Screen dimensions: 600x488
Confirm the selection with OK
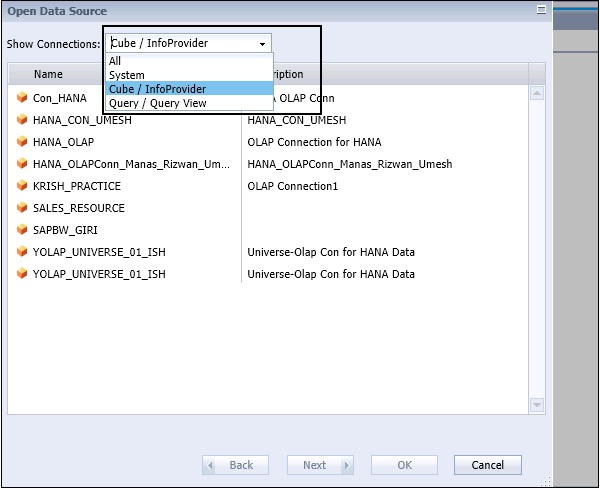(x=404, y=465)
